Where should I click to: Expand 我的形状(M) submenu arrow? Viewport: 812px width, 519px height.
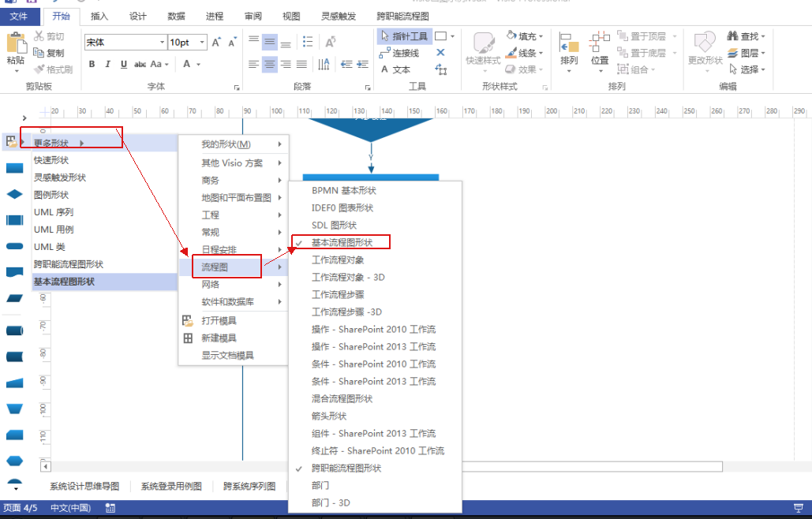pos(279,144)
